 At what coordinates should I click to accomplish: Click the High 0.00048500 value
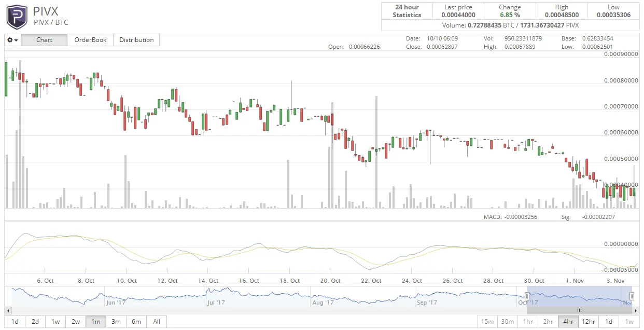(x=562, y=15)
